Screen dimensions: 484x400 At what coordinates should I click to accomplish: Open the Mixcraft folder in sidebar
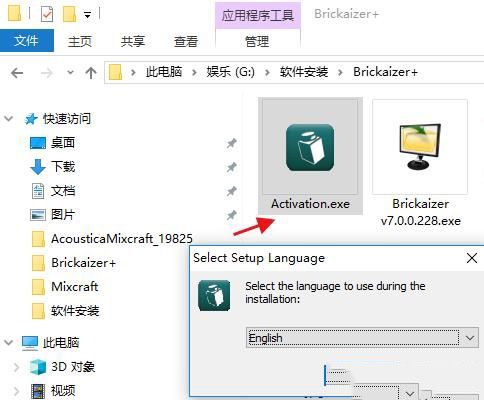(75, 287)
